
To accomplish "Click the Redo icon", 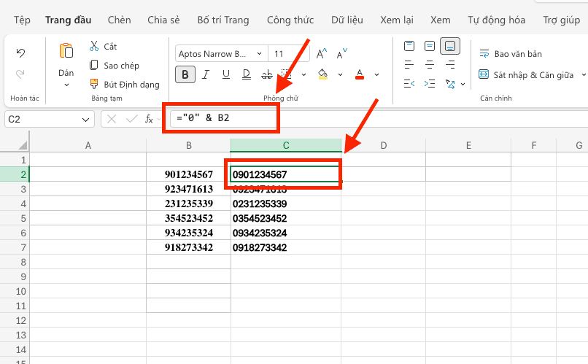I will tap(20, 74).
